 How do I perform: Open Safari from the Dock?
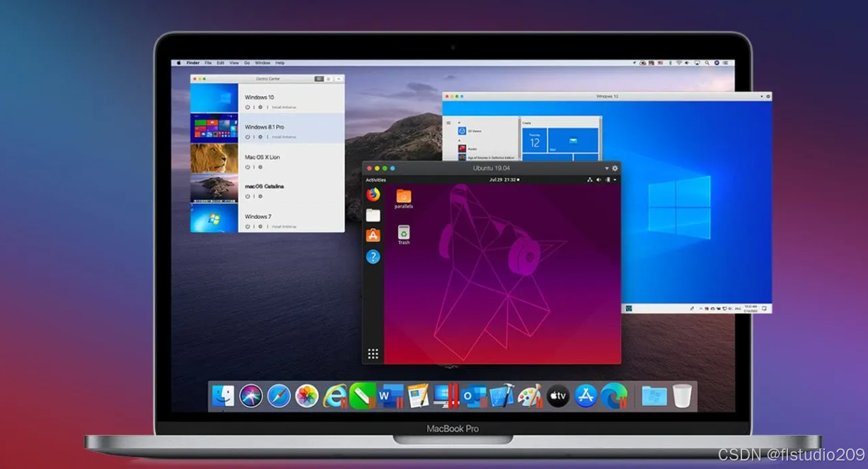(x=279, y=396)
